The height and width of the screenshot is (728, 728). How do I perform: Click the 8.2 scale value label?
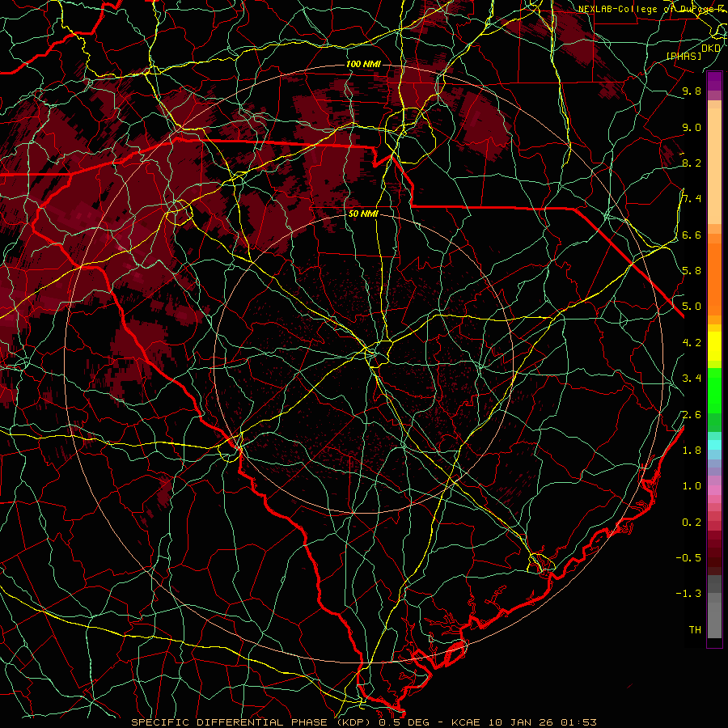692,163
